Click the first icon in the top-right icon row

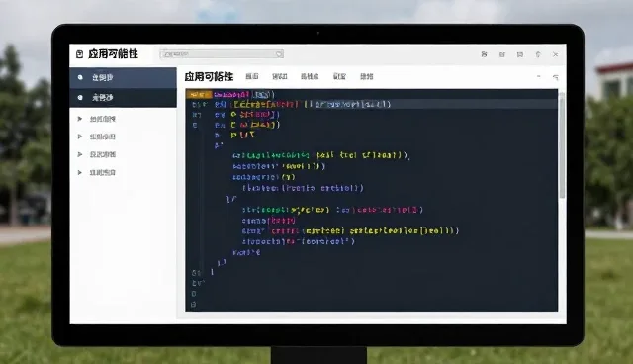[484, 54]
